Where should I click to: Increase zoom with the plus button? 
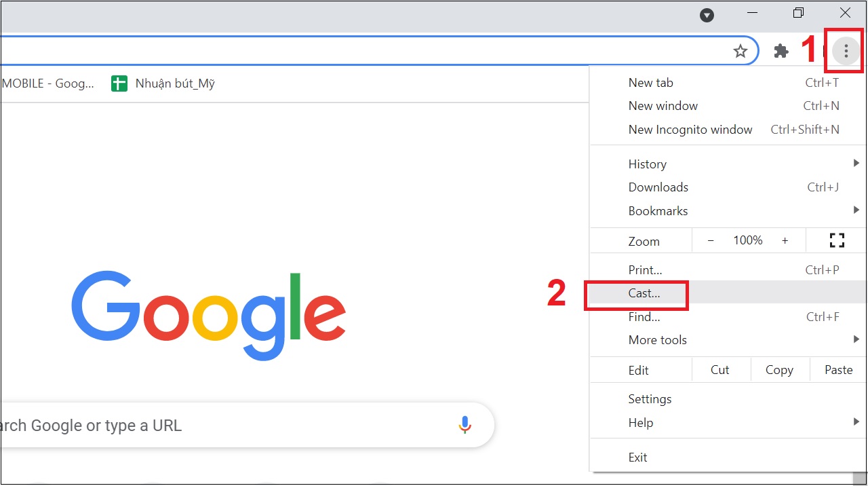[x=785, y=240]
